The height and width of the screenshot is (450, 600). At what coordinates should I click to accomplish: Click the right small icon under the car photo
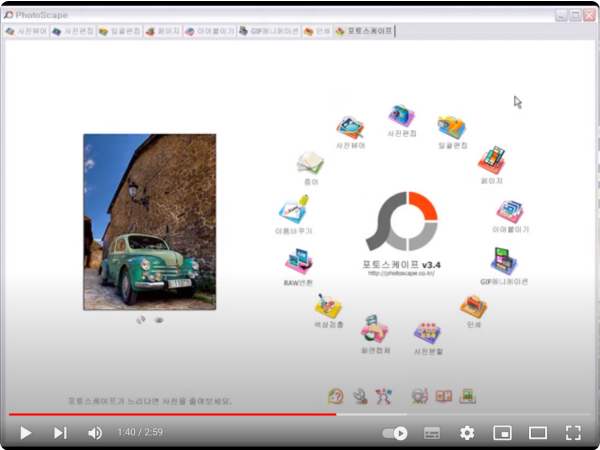(x=159, y=320)
